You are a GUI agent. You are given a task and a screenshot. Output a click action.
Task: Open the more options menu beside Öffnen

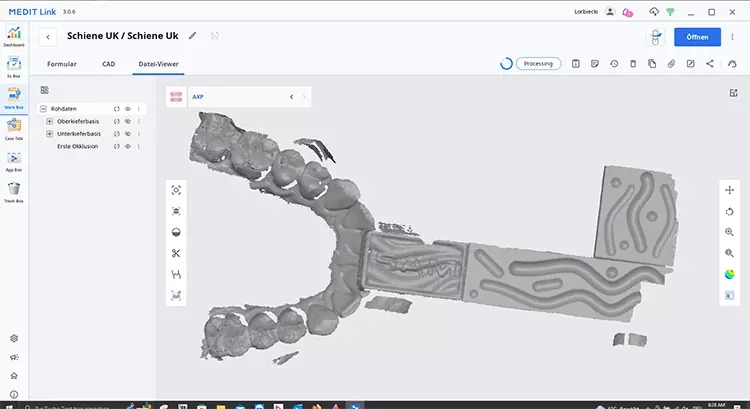click(x=732, y=37)
